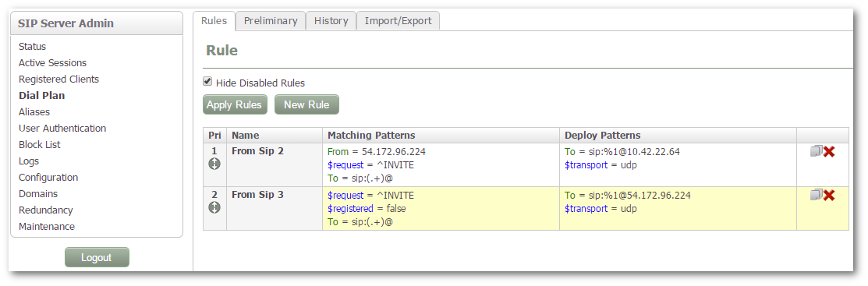868x286 pixels.
Task: Click priority move icon for rule 2
Action: [214, 207]
